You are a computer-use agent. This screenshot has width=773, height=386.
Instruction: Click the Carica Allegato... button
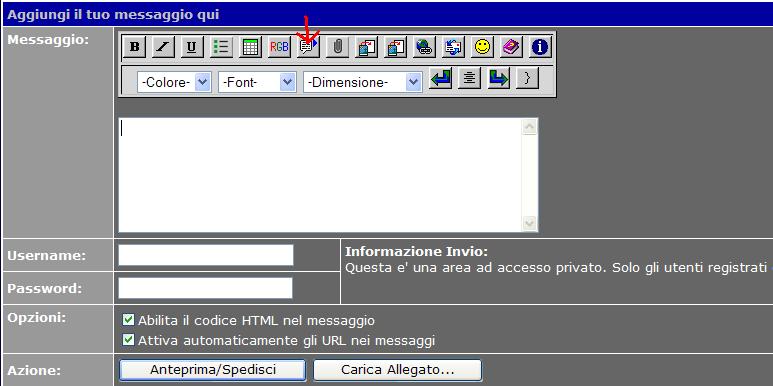[397, 370]
